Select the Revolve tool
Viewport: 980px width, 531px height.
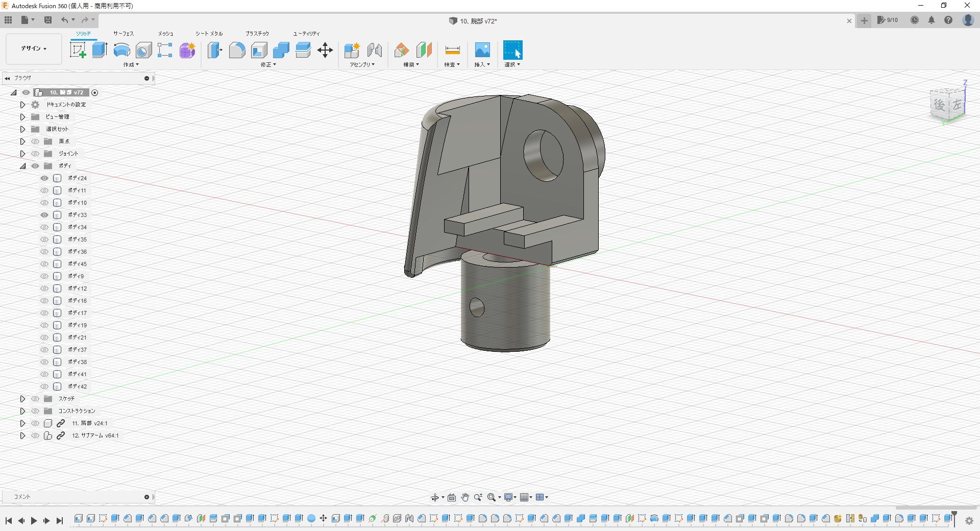[x=121, y=50]
